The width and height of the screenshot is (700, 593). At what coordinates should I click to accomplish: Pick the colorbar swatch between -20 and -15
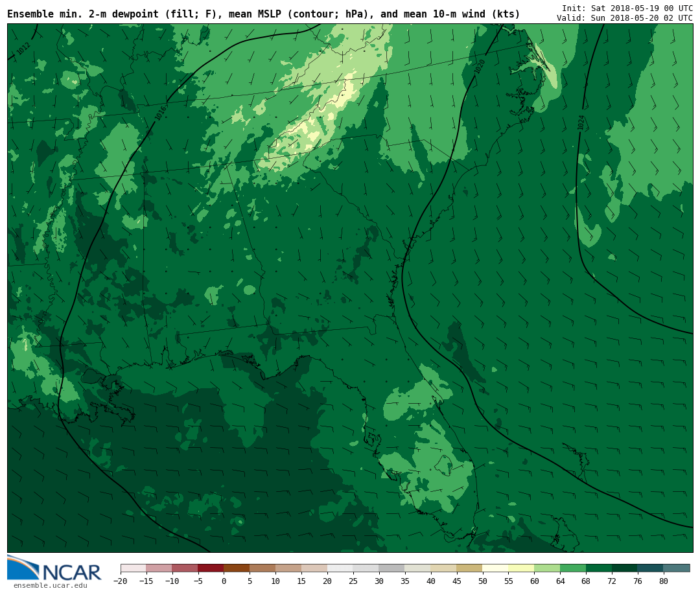[x=134, y=568]
